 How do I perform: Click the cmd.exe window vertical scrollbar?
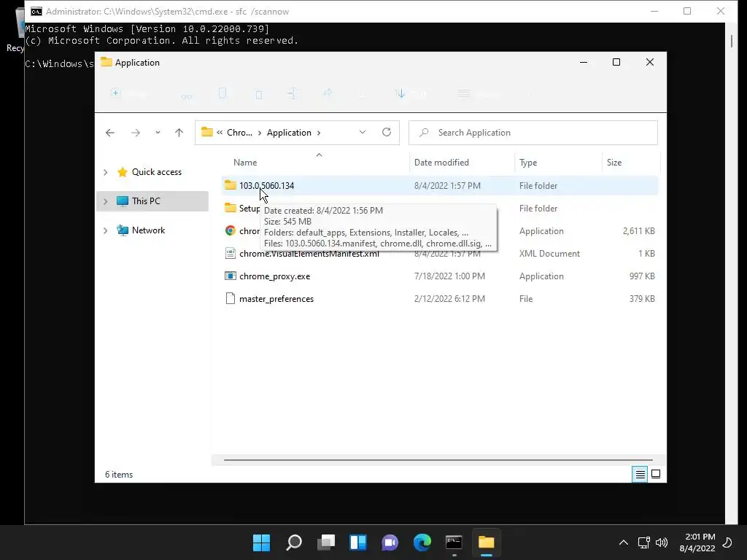tap(732, 42)
